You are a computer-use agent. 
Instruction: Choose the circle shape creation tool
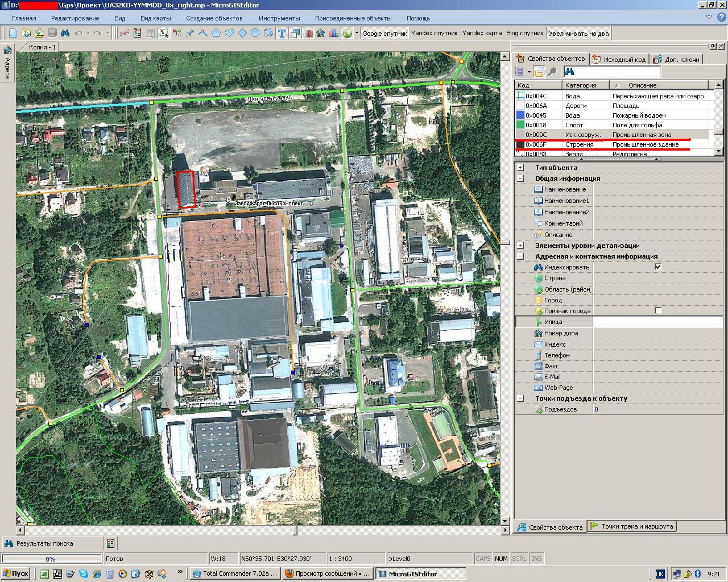tap(255, 33)
